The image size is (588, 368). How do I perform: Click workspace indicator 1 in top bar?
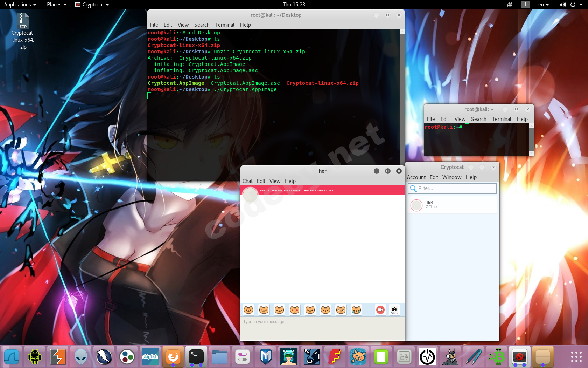tap(525, 5)
